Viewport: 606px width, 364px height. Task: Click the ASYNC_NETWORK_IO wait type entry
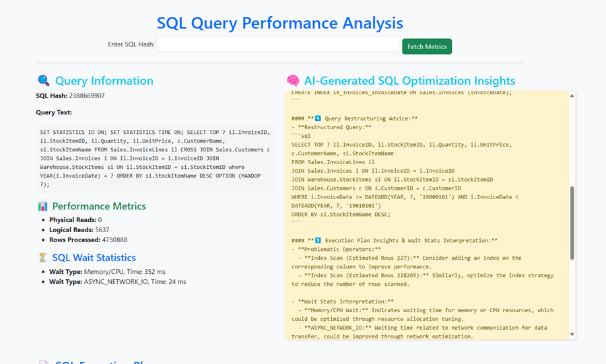point(117,282)
